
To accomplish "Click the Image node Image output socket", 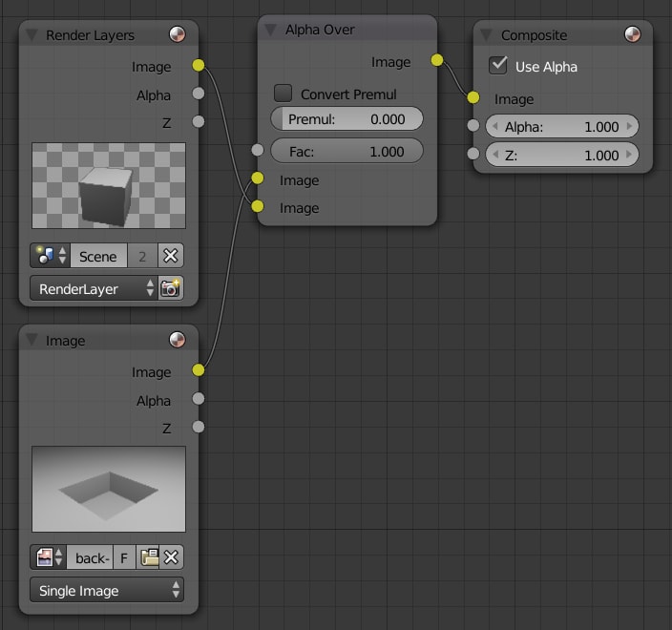I will [199, 369].
